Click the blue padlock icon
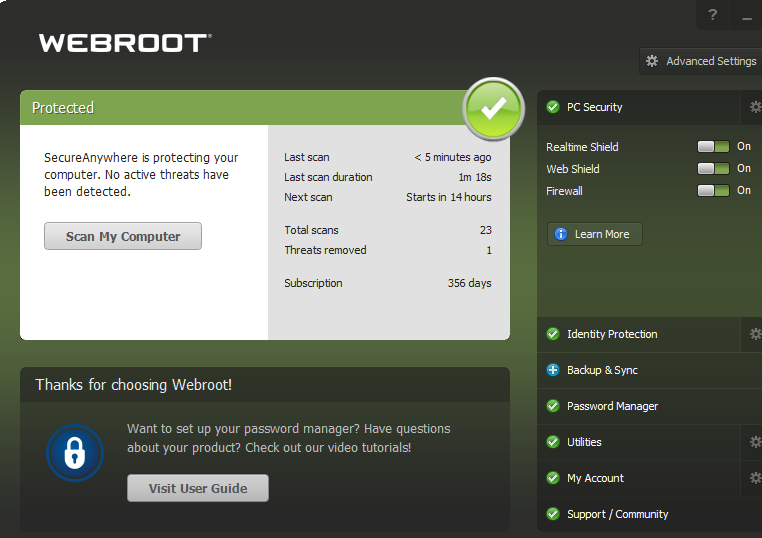The height and width of the screenshot is (538, 762). [x=75, y=453]
